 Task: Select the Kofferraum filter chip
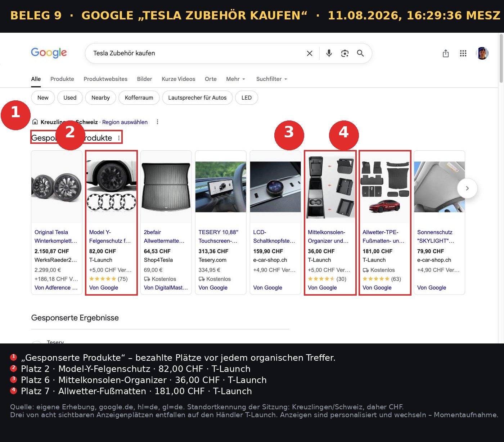click(139, 98)
